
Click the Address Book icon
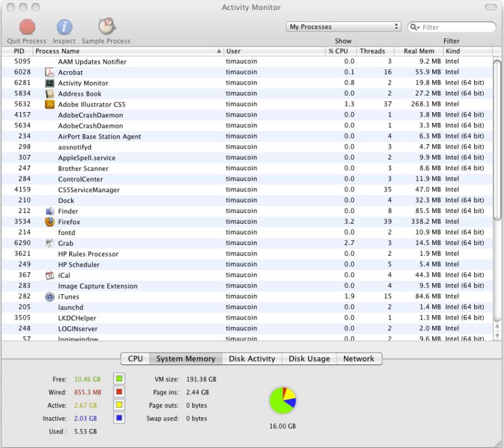[x=50, y=93]
